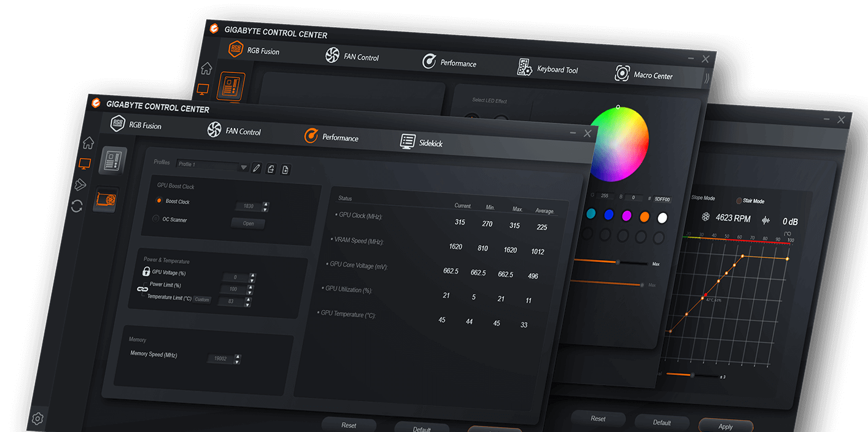Select the orange monitor icon in the front window sidebar
This screenshot has width=868, height=432.
click(85, 164)
